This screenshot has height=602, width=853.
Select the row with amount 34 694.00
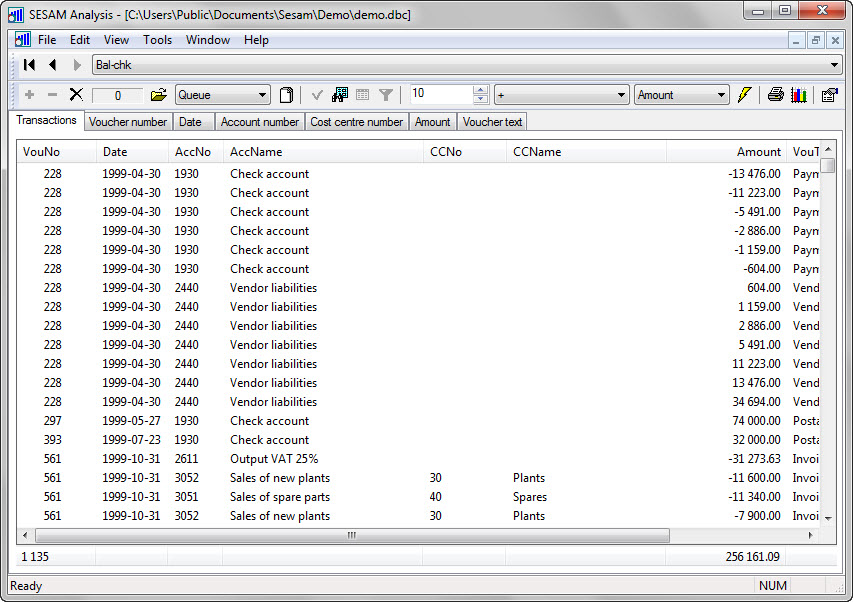(418, 402)
